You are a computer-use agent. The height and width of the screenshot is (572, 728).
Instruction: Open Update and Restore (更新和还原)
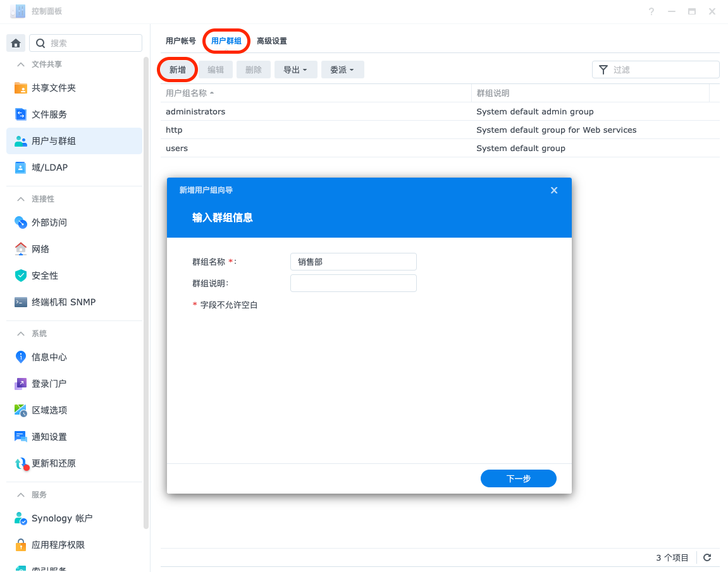coord(53,463)
